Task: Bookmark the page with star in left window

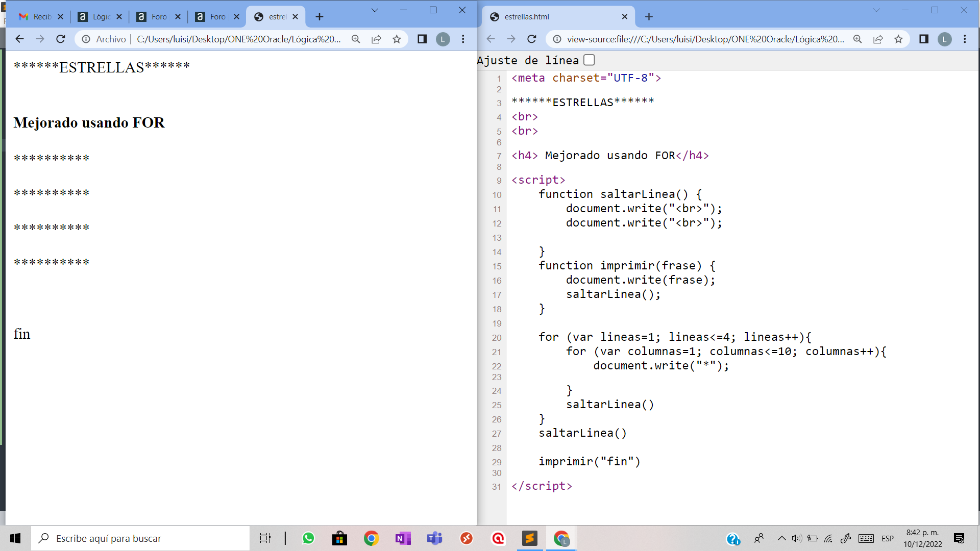Action: click(397, 39)
